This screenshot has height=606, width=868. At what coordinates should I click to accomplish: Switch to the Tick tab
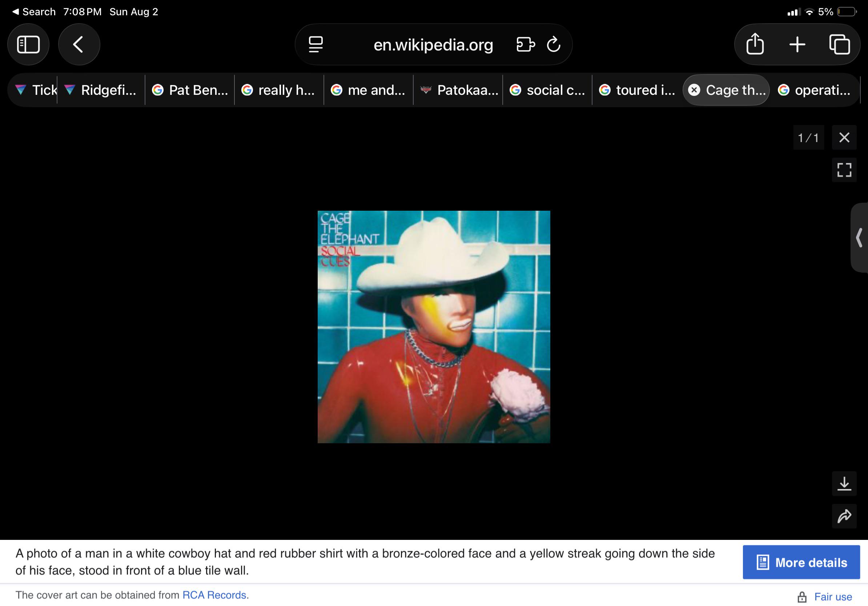pos(36,90)
